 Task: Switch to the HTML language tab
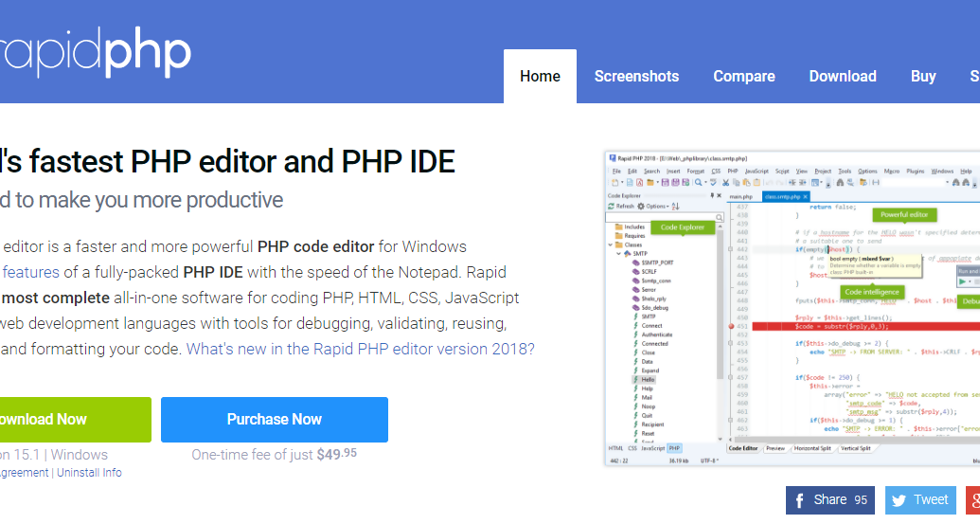pyautogui.click(x=615, y=449)
